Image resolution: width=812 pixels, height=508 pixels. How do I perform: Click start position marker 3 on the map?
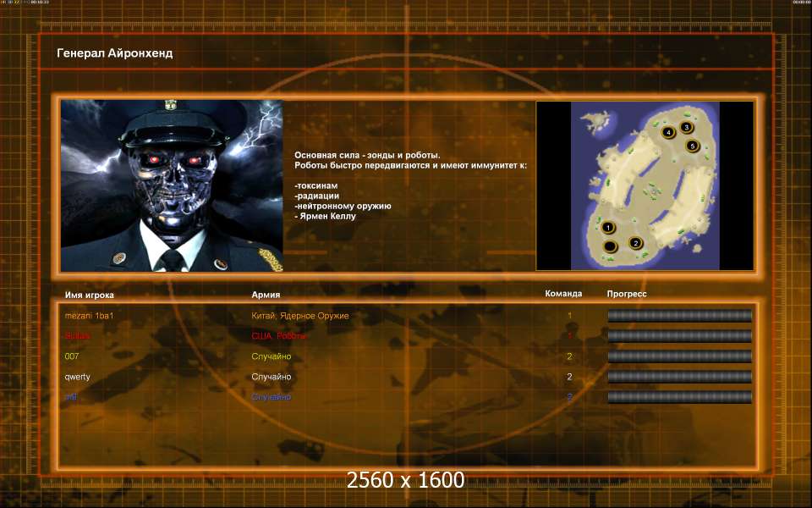click(x=687, y=127)
